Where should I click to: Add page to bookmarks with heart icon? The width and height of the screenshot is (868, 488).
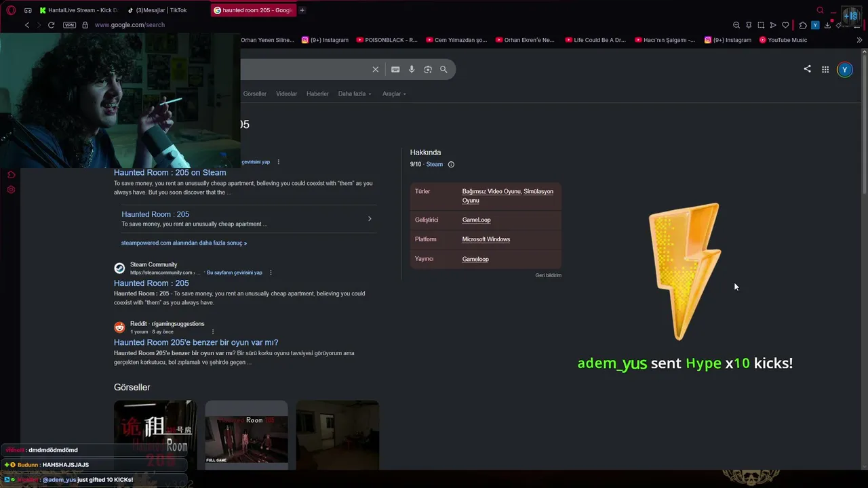pyautogui.click(x=785, y=25)
